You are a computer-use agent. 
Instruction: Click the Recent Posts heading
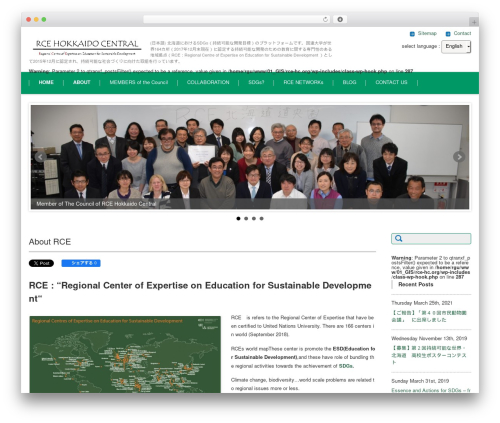coord(416,284)
